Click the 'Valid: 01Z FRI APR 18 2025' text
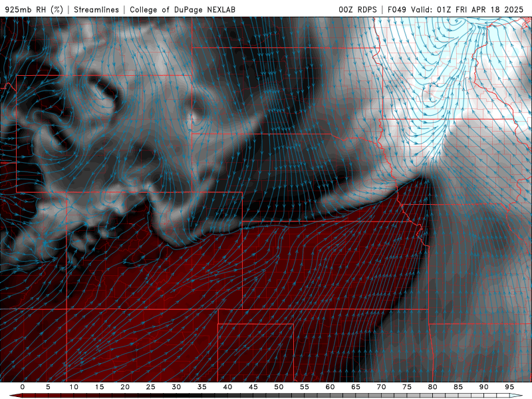Screen dimensions: 532x399 tap(467, 9)
